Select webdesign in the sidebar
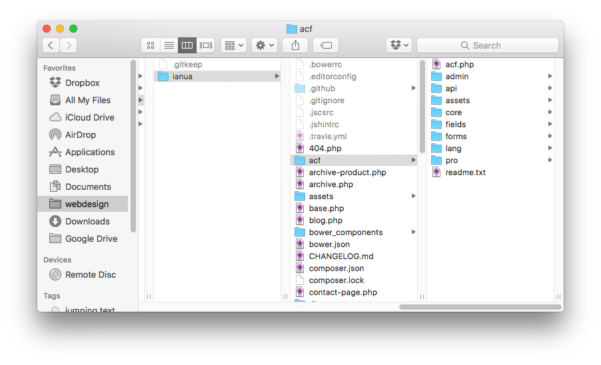The image size is (601, 365). (83, 204)
